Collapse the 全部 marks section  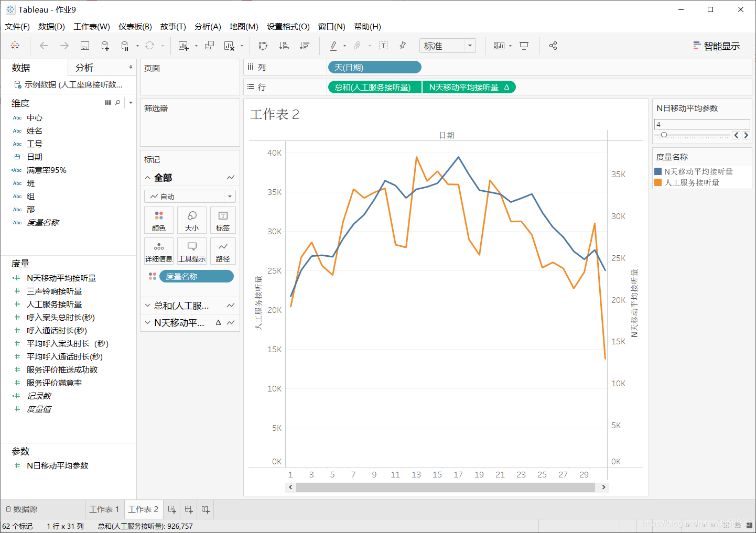[148, 178]
